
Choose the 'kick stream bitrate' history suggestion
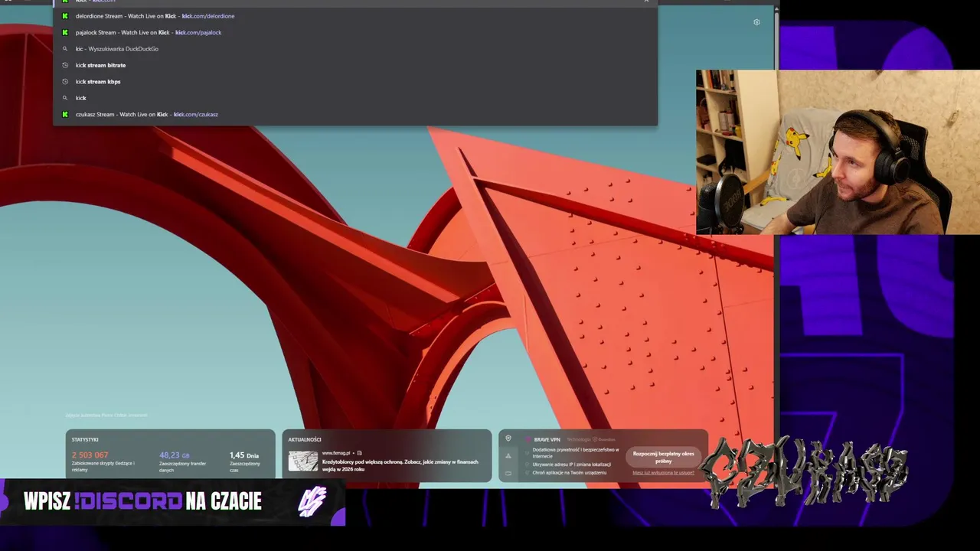tap(355, 65)
